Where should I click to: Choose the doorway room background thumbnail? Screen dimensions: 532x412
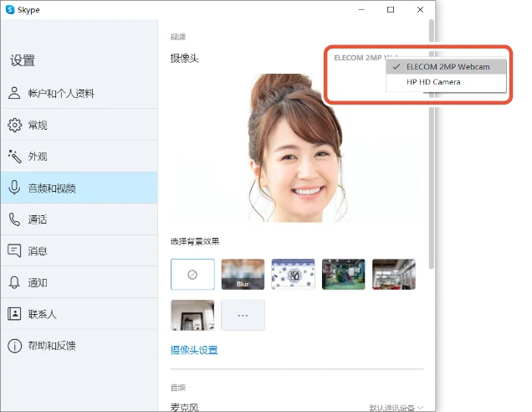(192, 315)
